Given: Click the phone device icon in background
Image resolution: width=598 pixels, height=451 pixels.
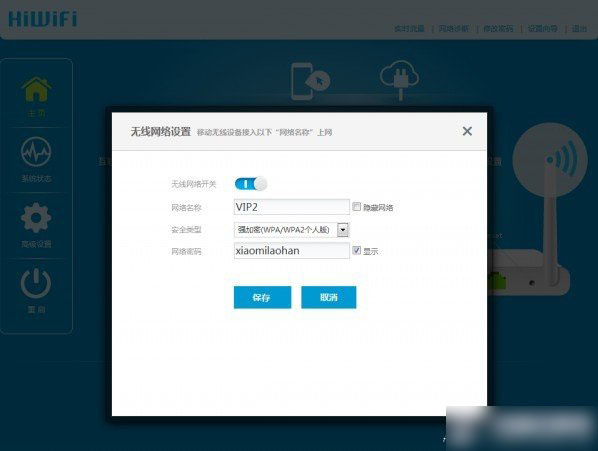Looking at the screenshot, I should point(310,81).
